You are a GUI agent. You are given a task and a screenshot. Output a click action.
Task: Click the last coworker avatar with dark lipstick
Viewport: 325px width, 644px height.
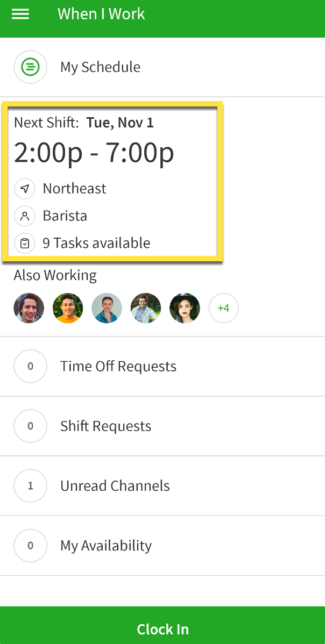pyautogui.click(x=185, y=308)
